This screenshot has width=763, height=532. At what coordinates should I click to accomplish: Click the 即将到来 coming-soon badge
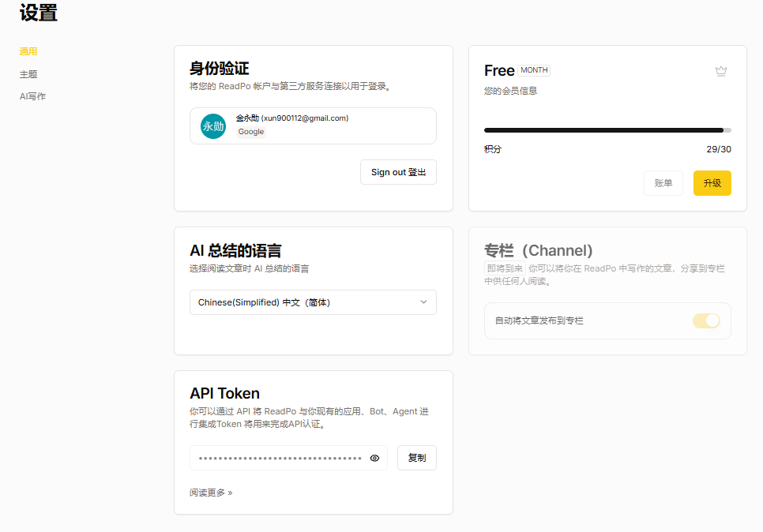(x=505, y=268)
